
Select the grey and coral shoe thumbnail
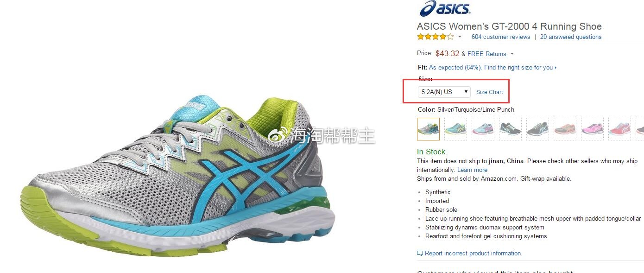(x=565, y=129)
